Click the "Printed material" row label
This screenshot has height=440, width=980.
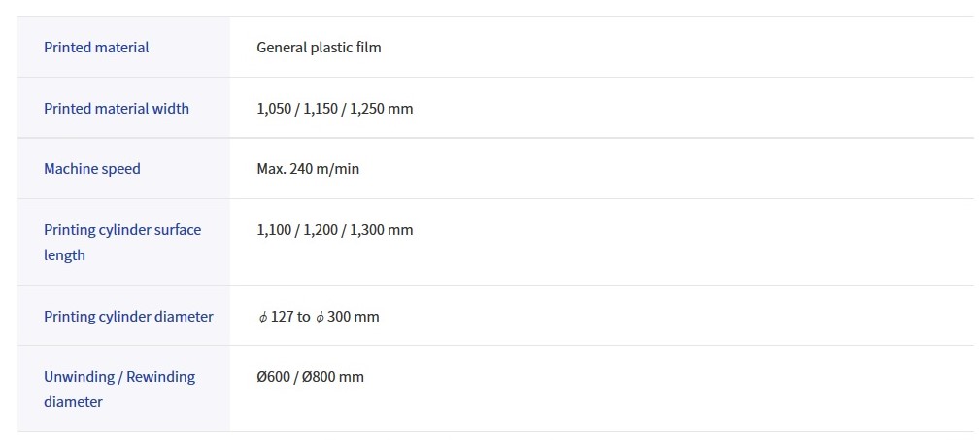[96, 47]
